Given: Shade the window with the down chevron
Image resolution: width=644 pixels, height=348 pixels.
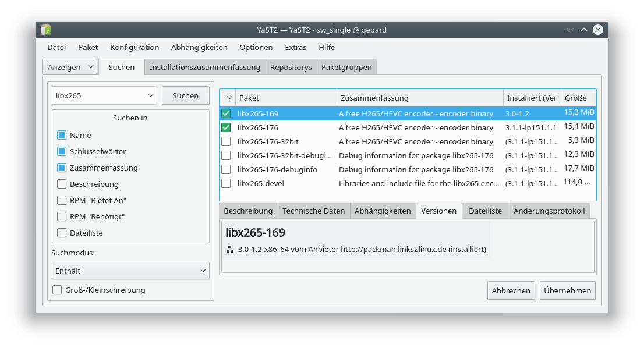Looking at the screenshot, I should click(569, 30).
